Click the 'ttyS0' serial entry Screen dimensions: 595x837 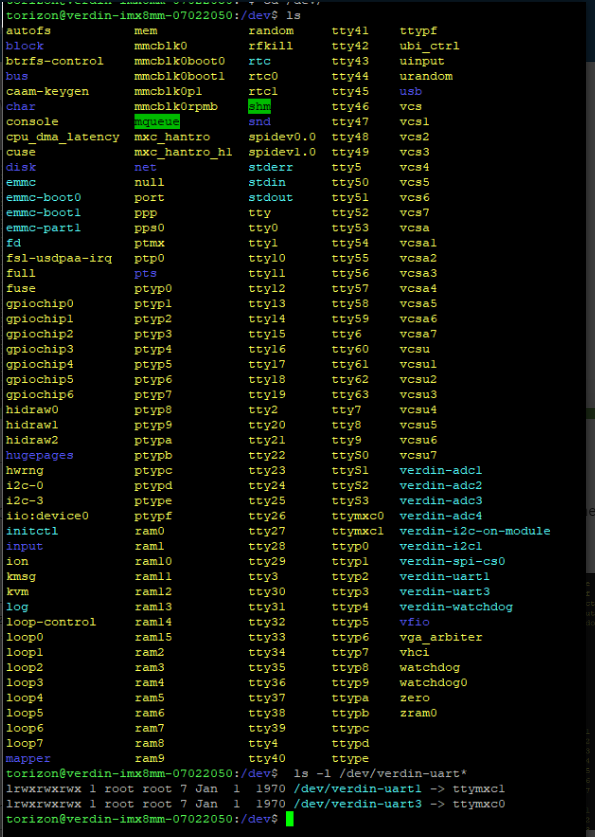coord(351,455)
